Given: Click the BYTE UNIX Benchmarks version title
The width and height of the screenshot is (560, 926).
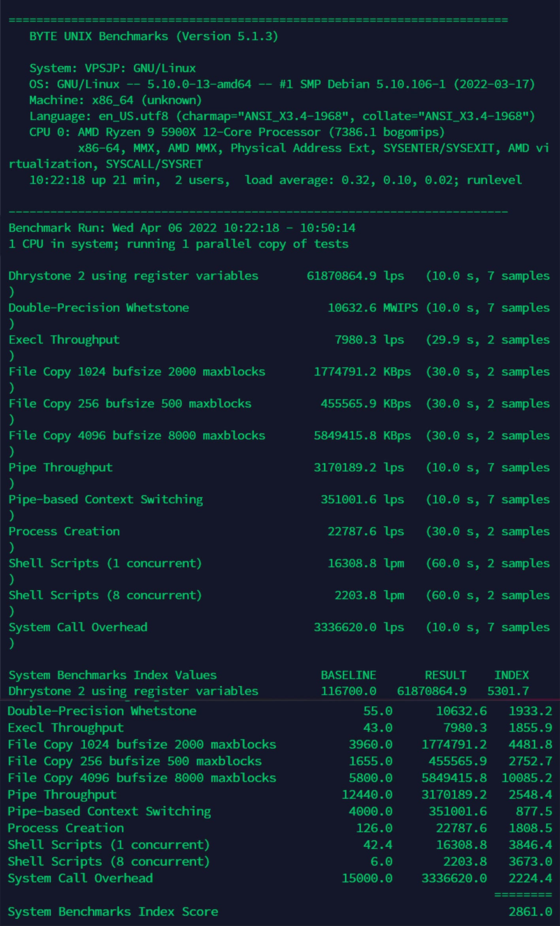Looking at the screenshot, I should [x=153, y=36].
